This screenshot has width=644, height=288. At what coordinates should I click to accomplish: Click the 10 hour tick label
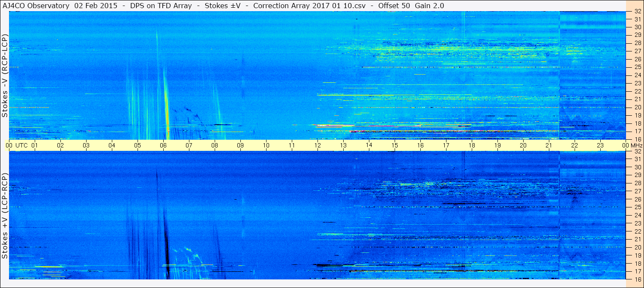[266, 145]
